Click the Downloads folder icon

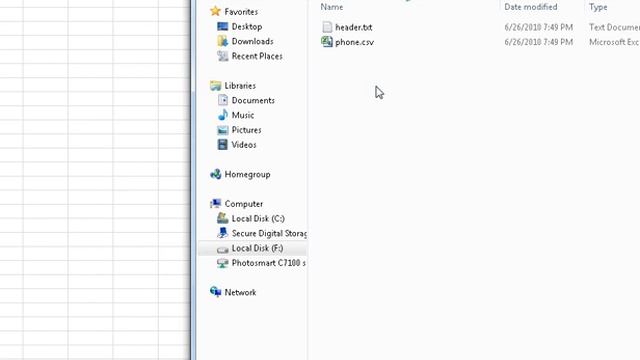pyautogui.click(x=222, y=41)
